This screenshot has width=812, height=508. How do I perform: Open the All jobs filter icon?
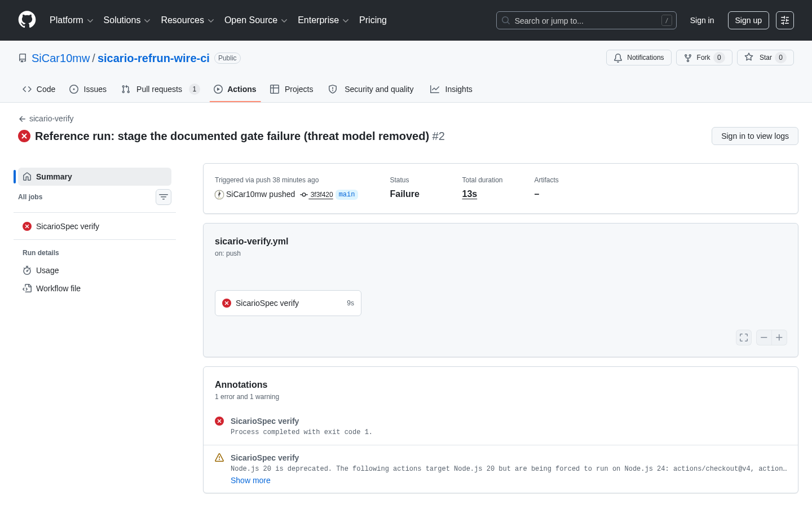164,197
